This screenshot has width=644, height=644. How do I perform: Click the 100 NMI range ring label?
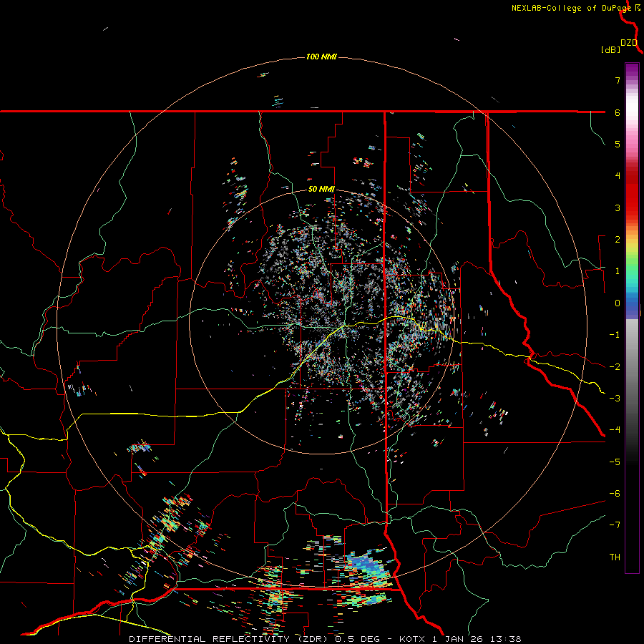pos(321,57)
